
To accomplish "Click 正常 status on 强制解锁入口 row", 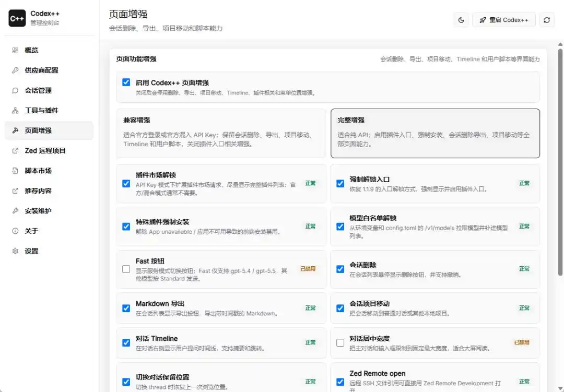I will point(524,183).
